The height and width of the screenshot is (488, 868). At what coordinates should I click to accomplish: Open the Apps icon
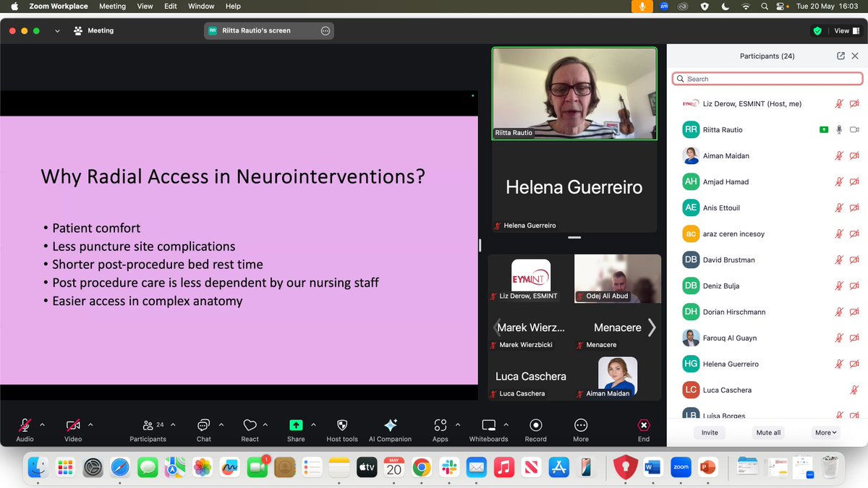(x=440, y=426)
